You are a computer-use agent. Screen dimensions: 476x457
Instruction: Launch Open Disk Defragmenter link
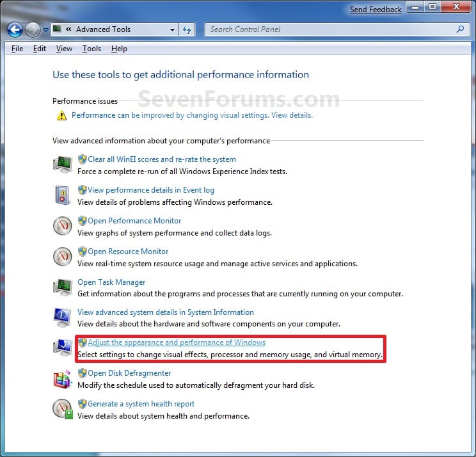pos(129,373)
